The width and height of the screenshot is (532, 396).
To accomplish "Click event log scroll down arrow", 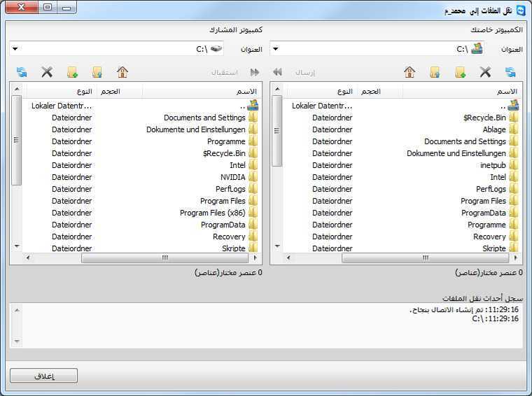I will (17, 341).
